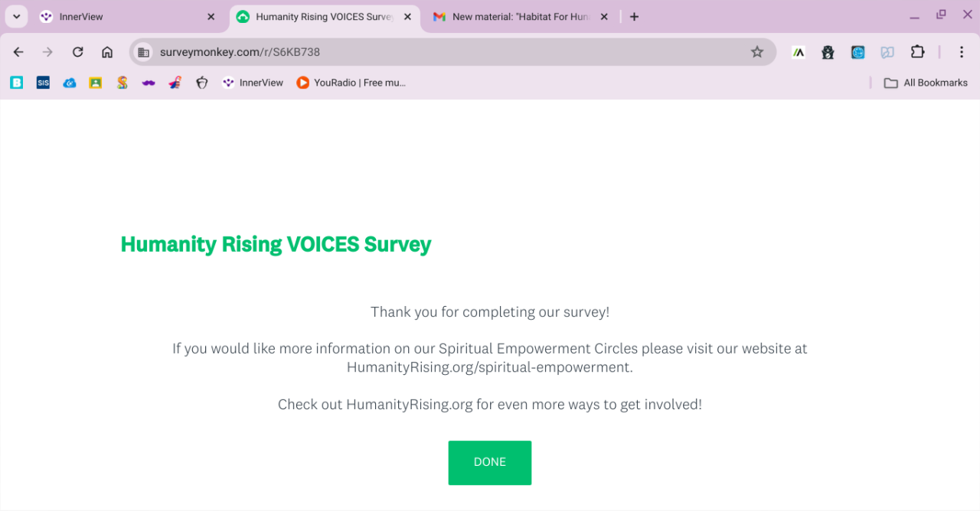Reload the survey page

(77, 52)
